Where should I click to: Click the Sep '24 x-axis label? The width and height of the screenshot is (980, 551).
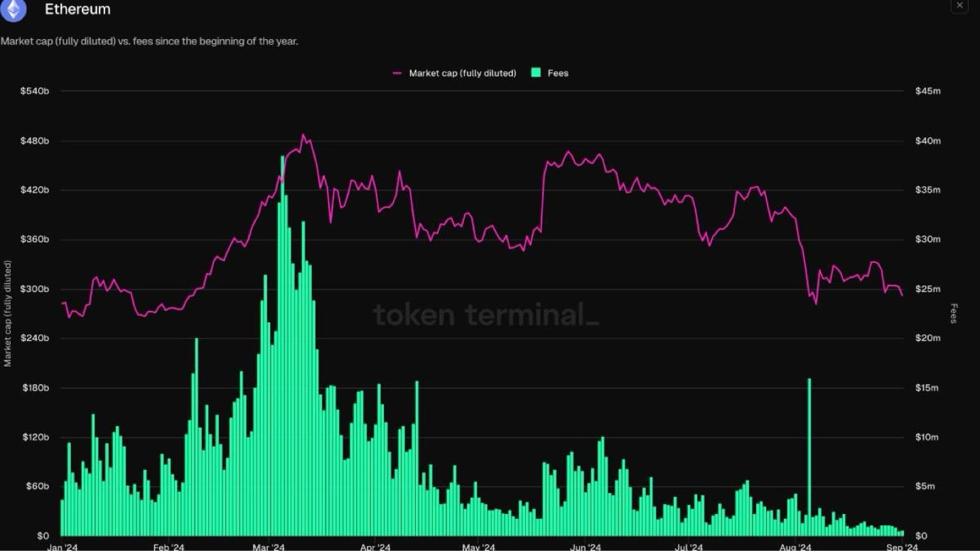902,547
